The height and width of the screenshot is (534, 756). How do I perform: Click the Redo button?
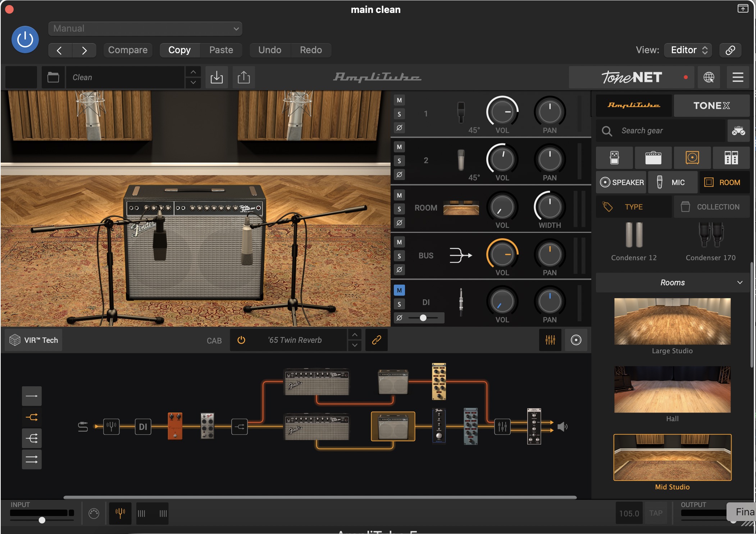311,50
